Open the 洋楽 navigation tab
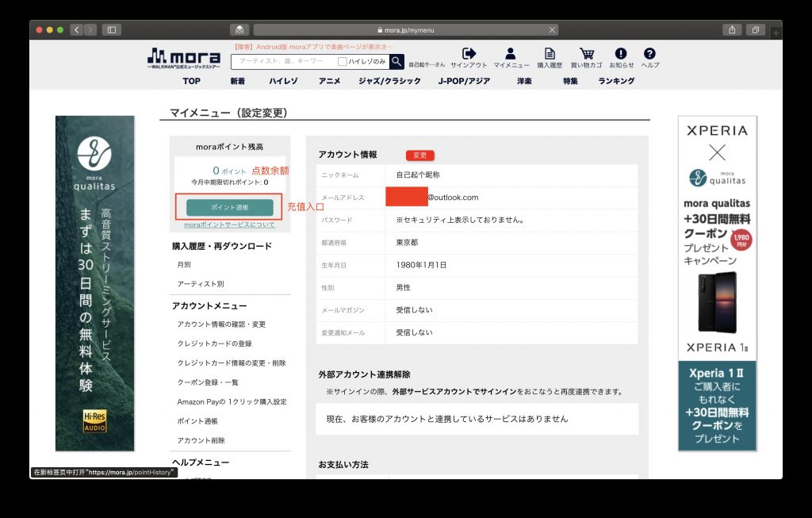The width and height of the screenshot is (812, 518). tap(524, 81)
